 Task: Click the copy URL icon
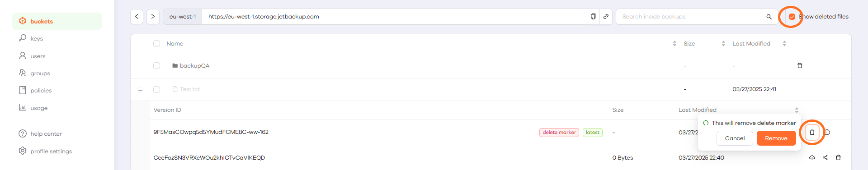593,17
